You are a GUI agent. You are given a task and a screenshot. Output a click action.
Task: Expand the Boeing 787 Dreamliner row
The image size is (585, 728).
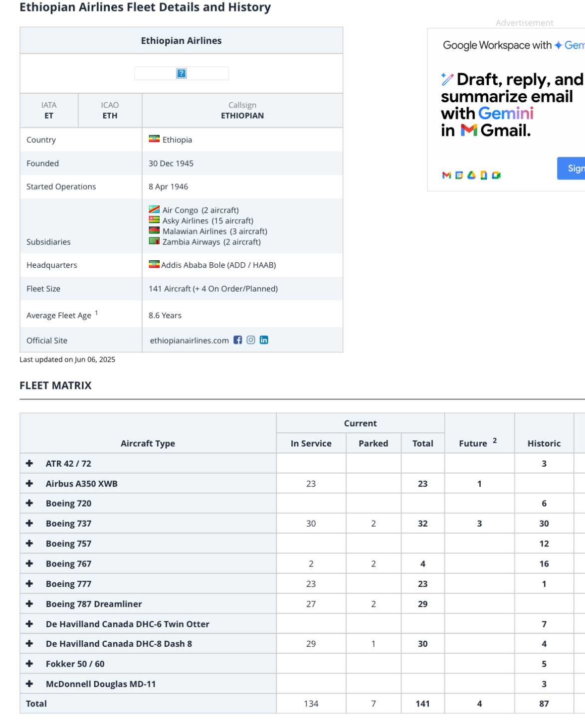click(29, 603)
